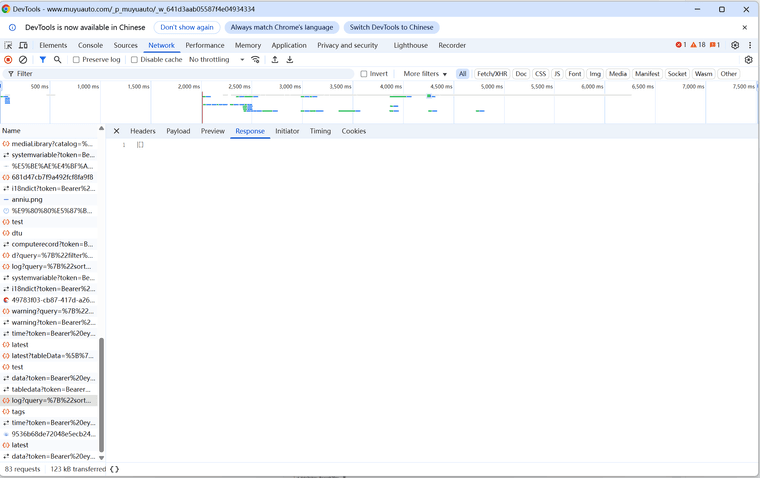Open the Sources panel tab
Image resolution: width=760 pixels, height=478 pixels.
tap(126, 45)
